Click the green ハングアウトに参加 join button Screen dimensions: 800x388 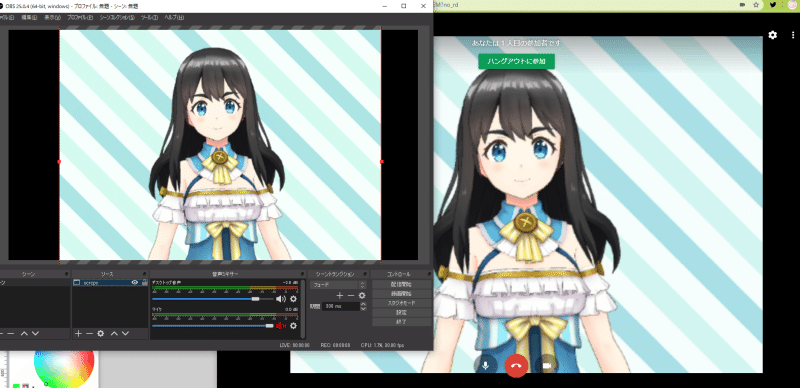click(x=516, y=61)
